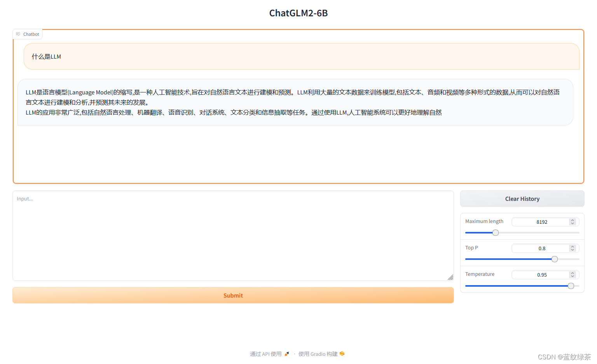Viewport: 597px width, 364px height.
Task: Click the rocket icon beside API link
Action: [287, 354]
